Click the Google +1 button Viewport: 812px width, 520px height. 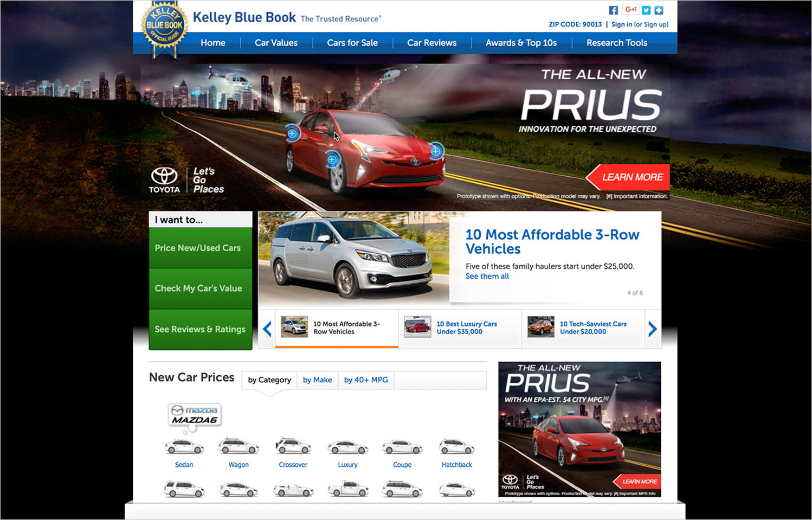pyautogui.click(x=630, y=10)
